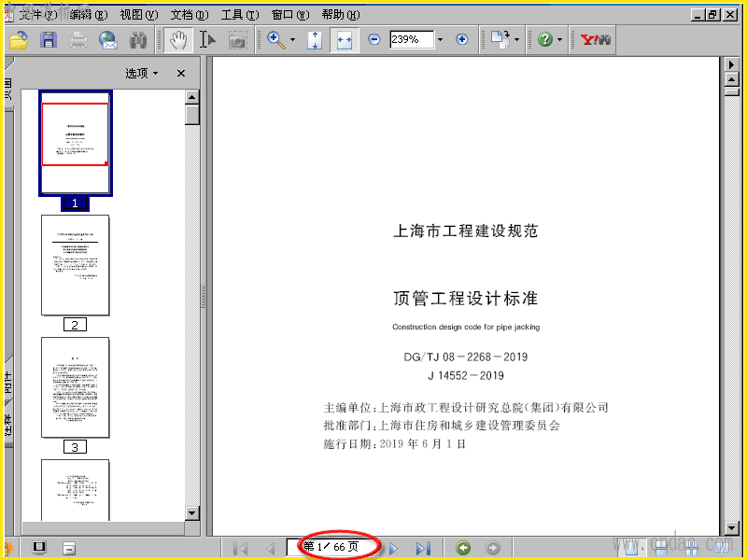Click the navigation pane toggle in status bar
The height and width of the screenshot is (560, 747).
pos(39,548)
